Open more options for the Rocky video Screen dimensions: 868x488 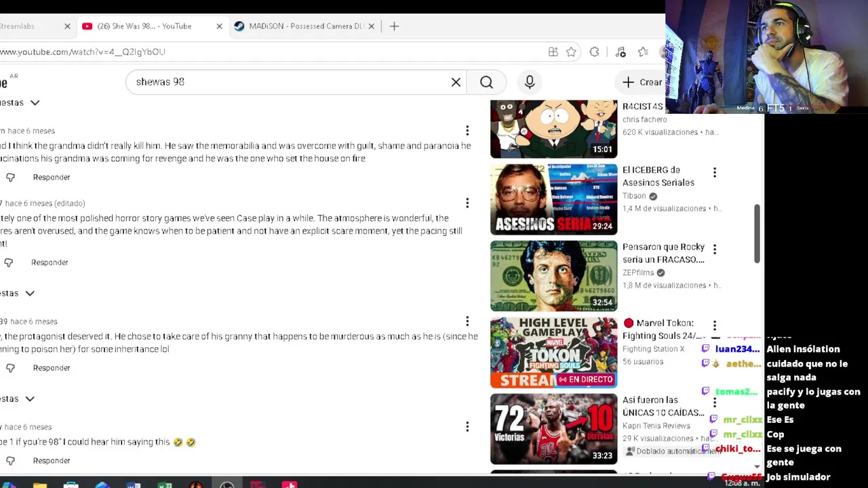(714, 249)
